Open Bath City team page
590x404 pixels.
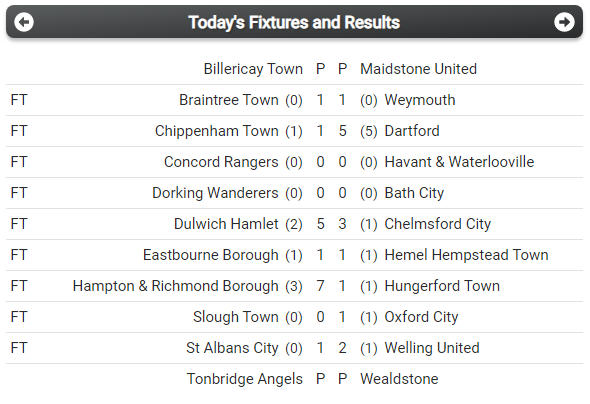414,193
